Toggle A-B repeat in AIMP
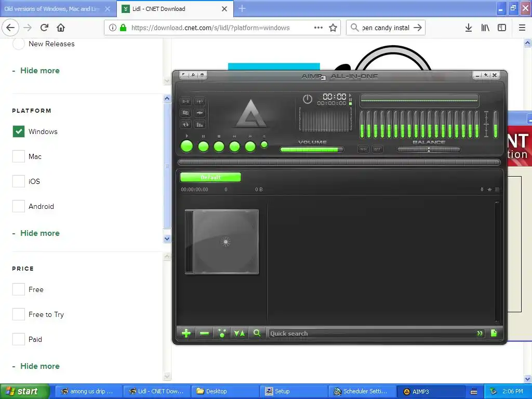The width and height of the screenshot is (532, 399). (x=186, y=101)
